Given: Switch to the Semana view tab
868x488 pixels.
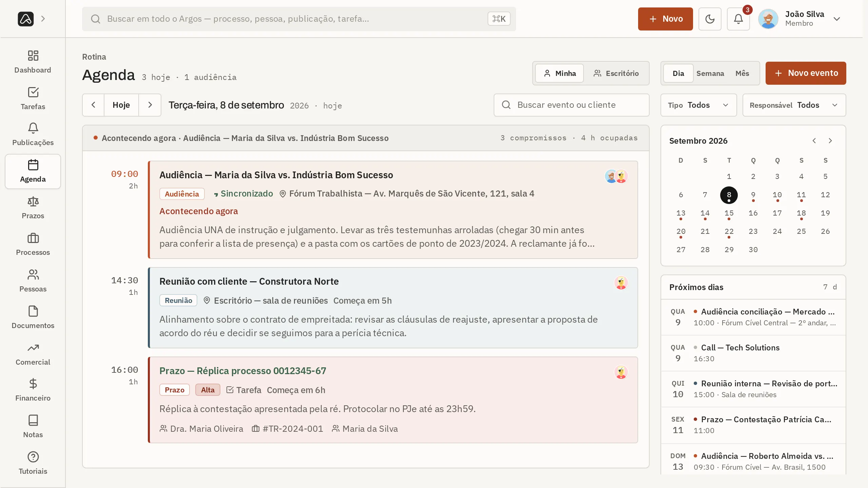Looking at the screenshot, I should click(x=710, y=73).
